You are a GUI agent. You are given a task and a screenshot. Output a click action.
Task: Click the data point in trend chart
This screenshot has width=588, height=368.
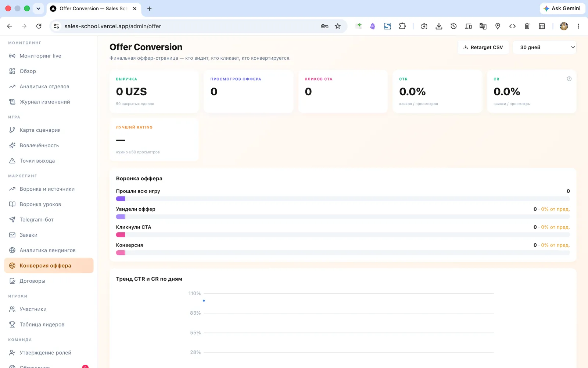204,301
